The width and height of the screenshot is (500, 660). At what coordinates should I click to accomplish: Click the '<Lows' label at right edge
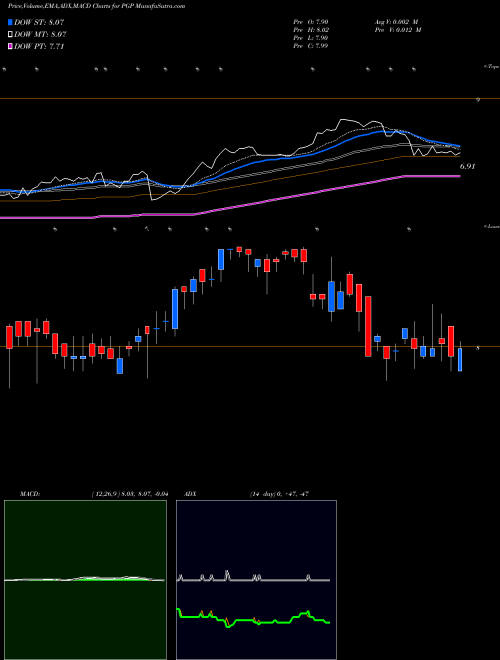point(491,226)
